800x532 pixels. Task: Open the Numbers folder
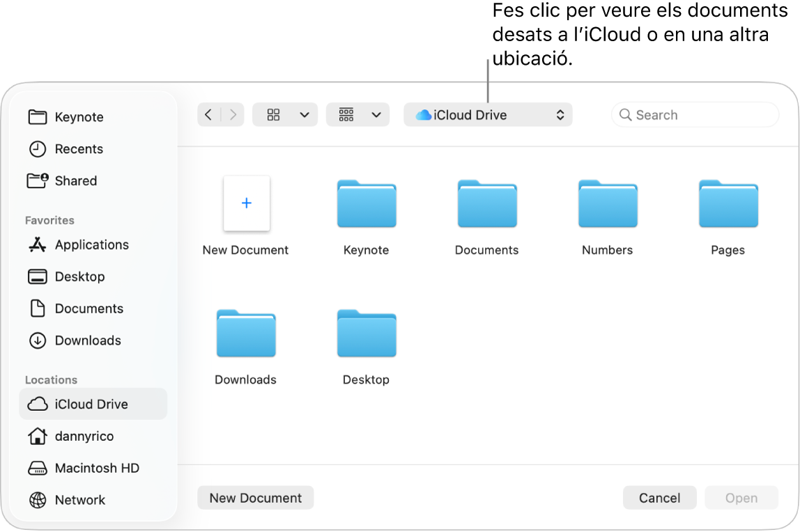pos(607,204)
